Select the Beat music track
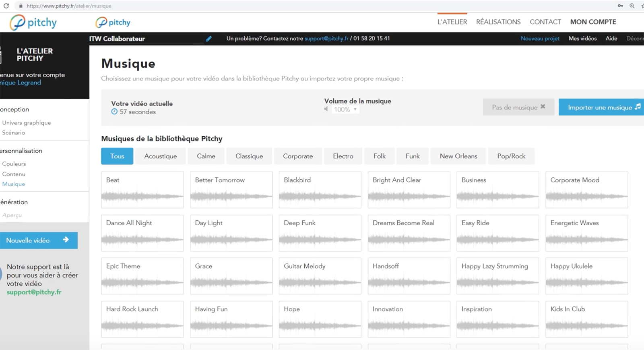Image resolution: width=644 pixels, height=350 pixels. [142, 190]
